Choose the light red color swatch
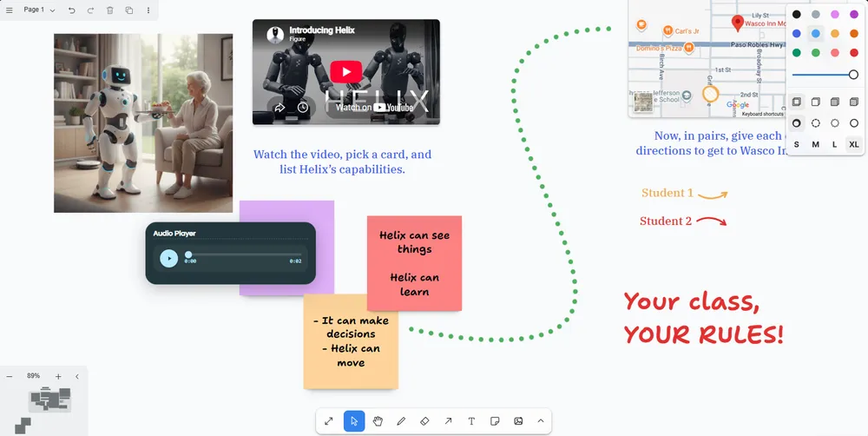 point(835,53)
